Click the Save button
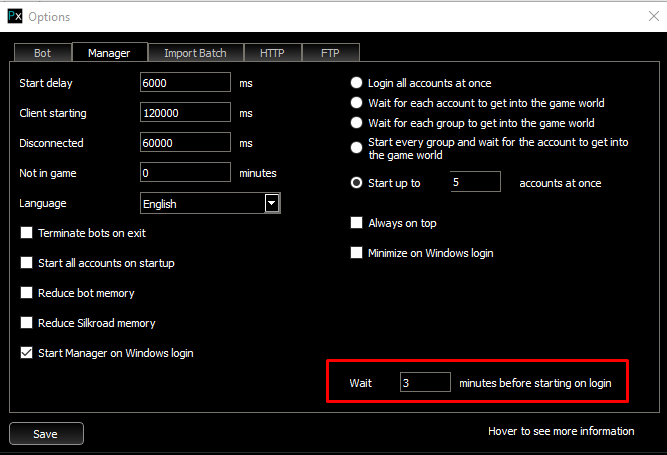This screenshot has width=667, height=455. [x=46, y=434]
